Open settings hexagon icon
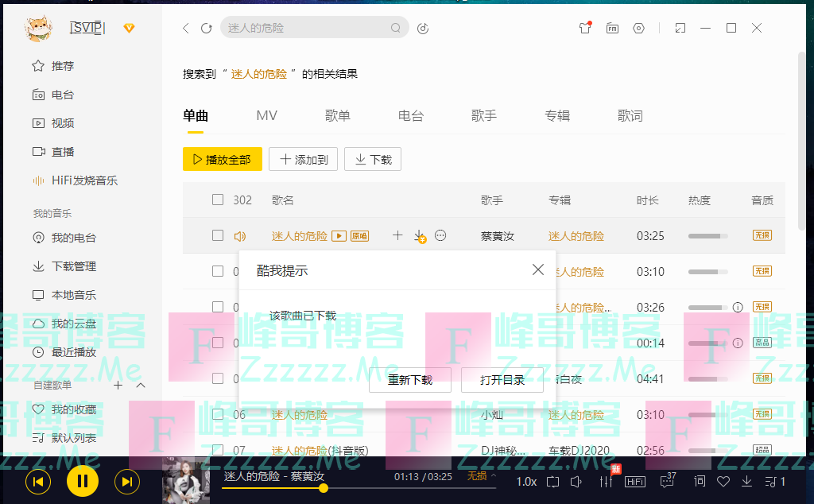Viewport: 814px width, 504px height. (x=639, y=28)
